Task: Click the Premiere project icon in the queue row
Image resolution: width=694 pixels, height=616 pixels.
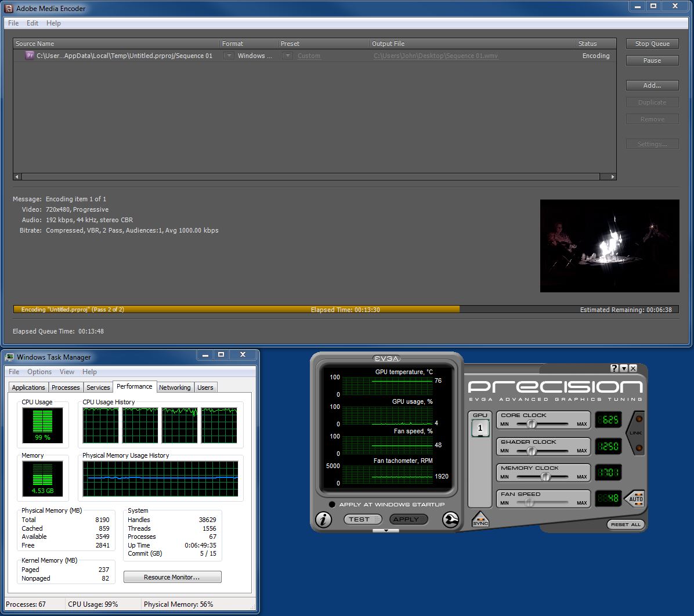Action: pos(30,55)
